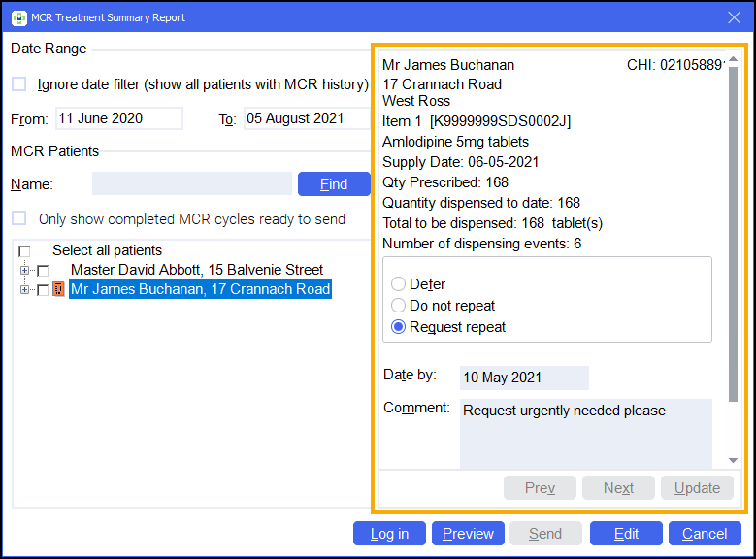756x559 pixels.
Task: Check the Select all patients box
Action: tap(24, 251)
